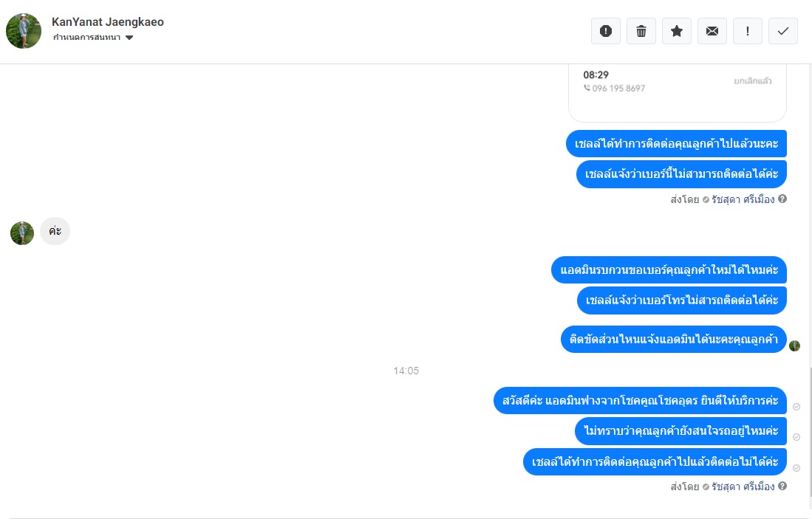Click the small avatar next to ค่ะ reply

click(22, 233)
